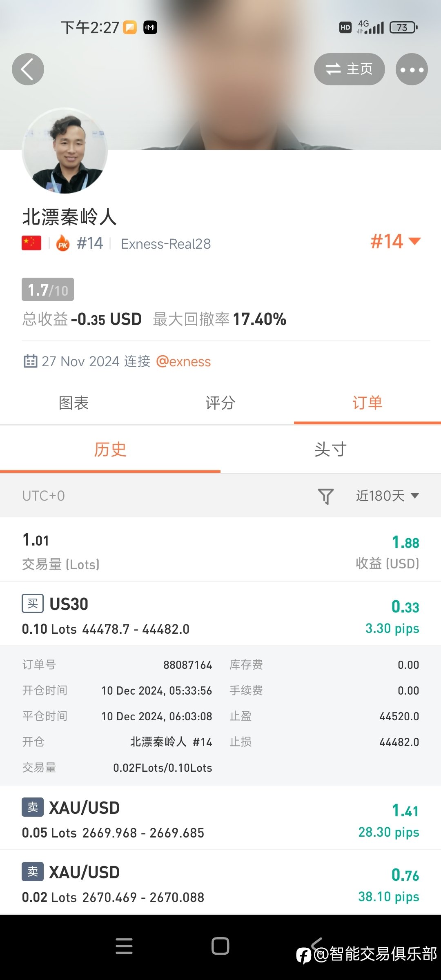Expand the orange #14 account dropdown
This screenshot has height=980, width=441.
[395, 241]
